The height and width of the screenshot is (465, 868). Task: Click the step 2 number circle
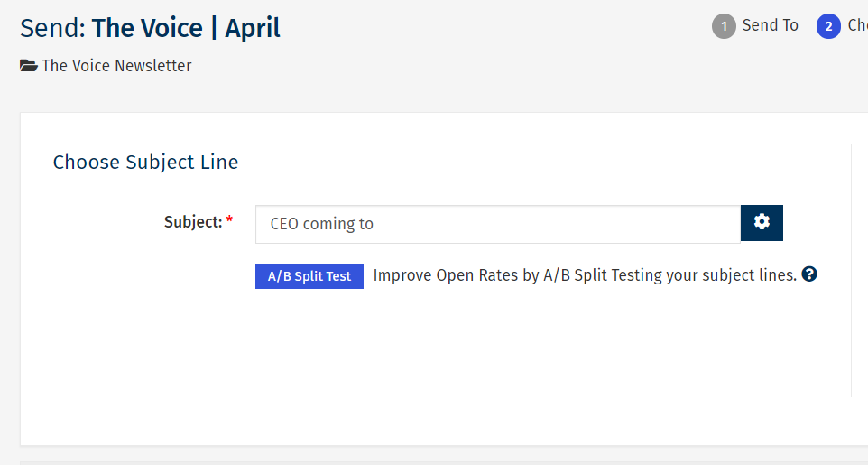tap(828, 26)
